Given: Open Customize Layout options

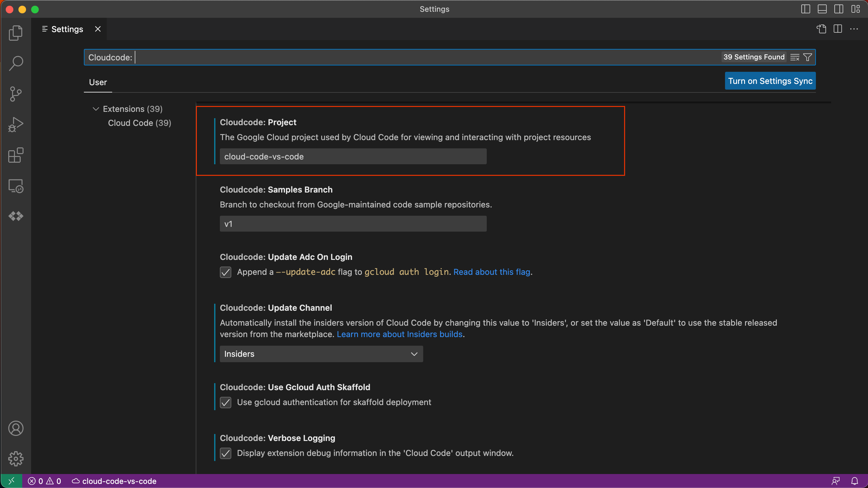Looking at the screenshot, I should (856, 9).
